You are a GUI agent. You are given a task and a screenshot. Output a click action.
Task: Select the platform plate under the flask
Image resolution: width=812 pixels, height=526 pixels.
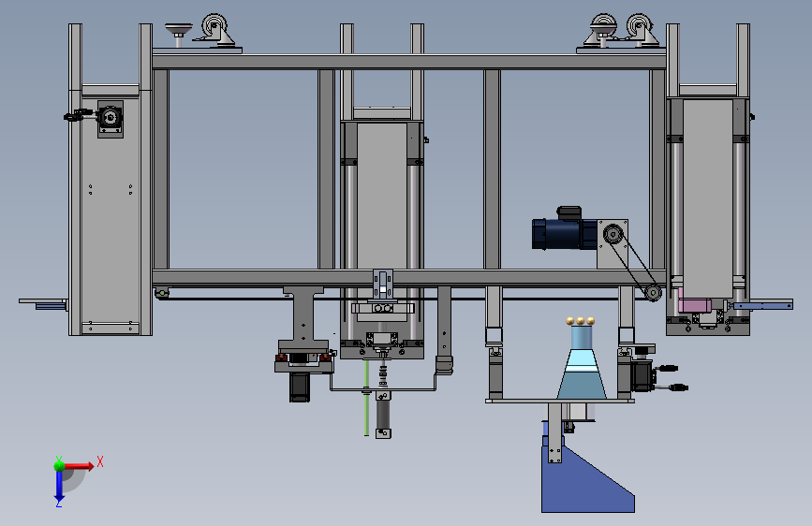560,401
